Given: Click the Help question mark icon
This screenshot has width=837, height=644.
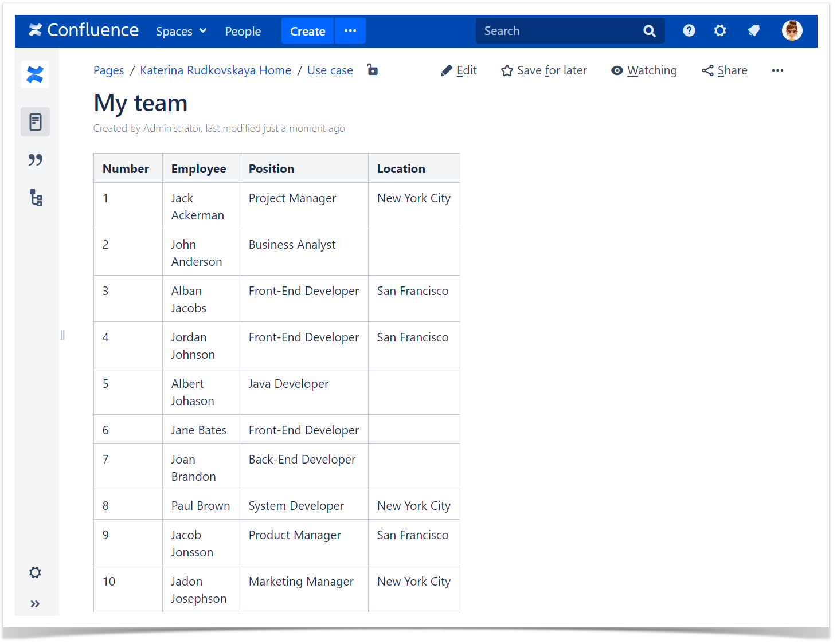Looking at the screenshot, I should pyautogui.click(x=689, y=31).
